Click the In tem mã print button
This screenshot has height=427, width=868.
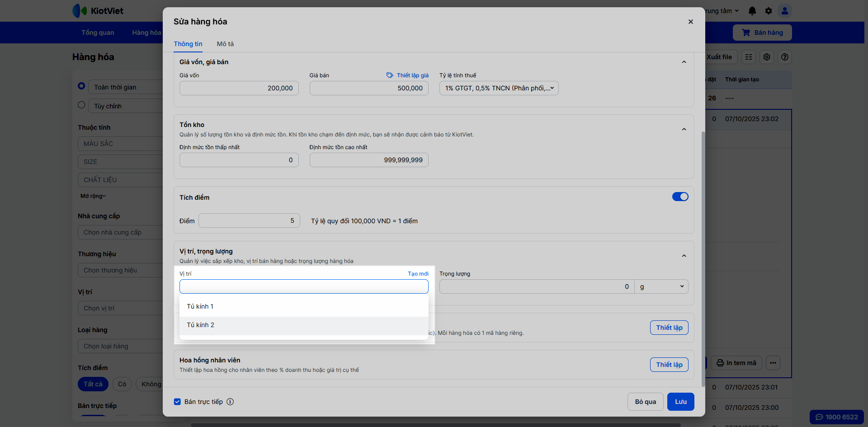pyautogui.click(x=736, y=363)
